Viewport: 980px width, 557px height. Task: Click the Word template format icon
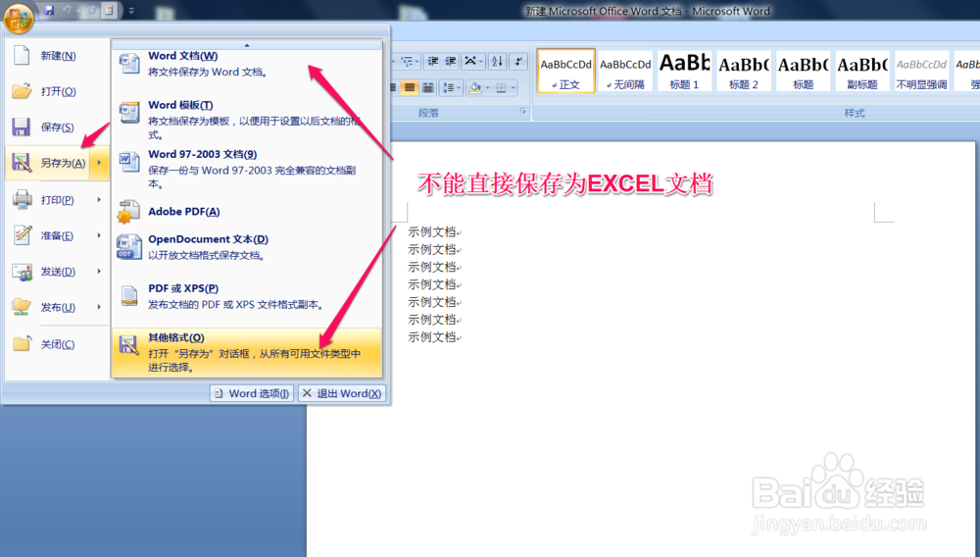pos(129,113)
